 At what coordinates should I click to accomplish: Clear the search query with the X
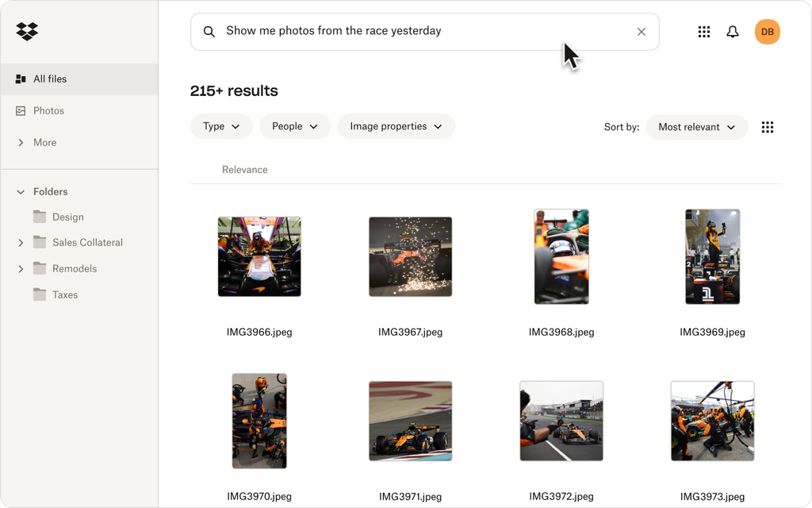(642, 32)
